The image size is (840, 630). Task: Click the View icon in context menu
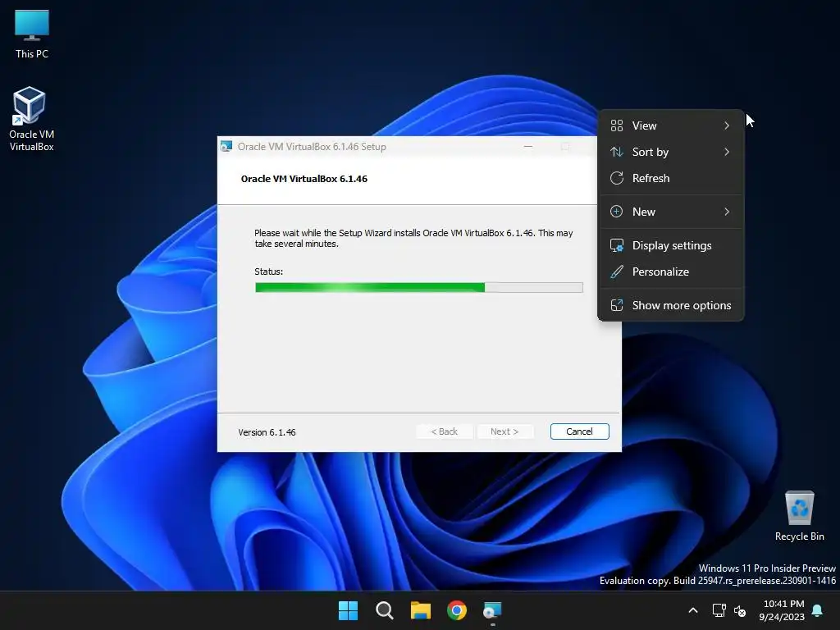(617, 126)
